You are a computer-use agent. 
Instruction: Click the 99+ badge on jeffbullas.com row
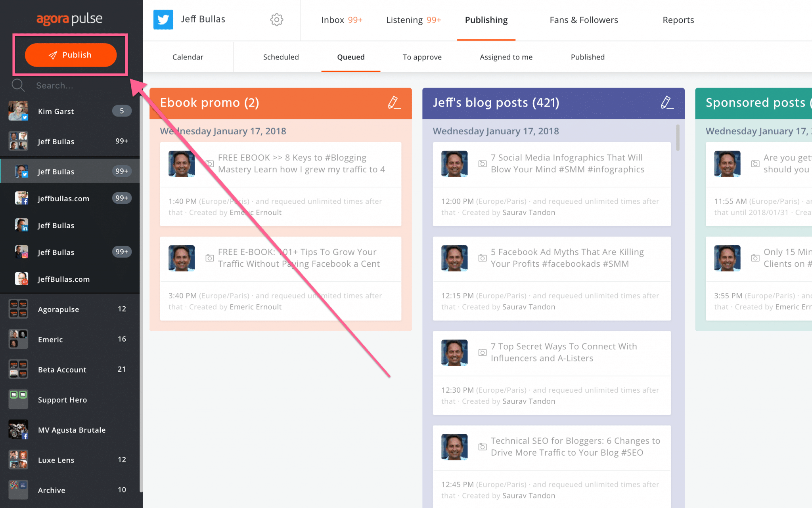click(x=122, y=198)
